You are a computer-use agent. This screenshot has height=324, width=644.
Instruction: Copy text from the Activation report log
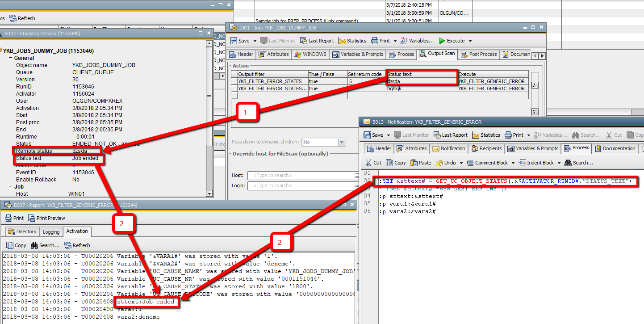(16, 245)
